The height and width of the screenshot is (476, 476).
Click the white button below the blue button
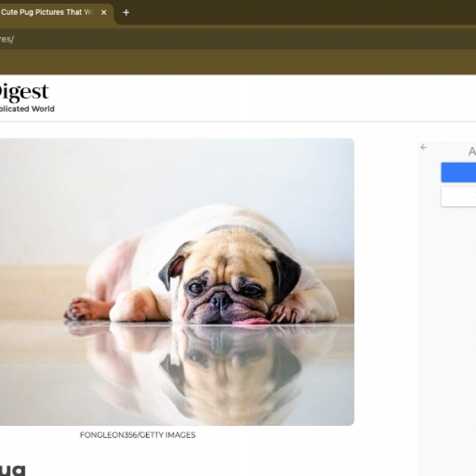(459, 197)
